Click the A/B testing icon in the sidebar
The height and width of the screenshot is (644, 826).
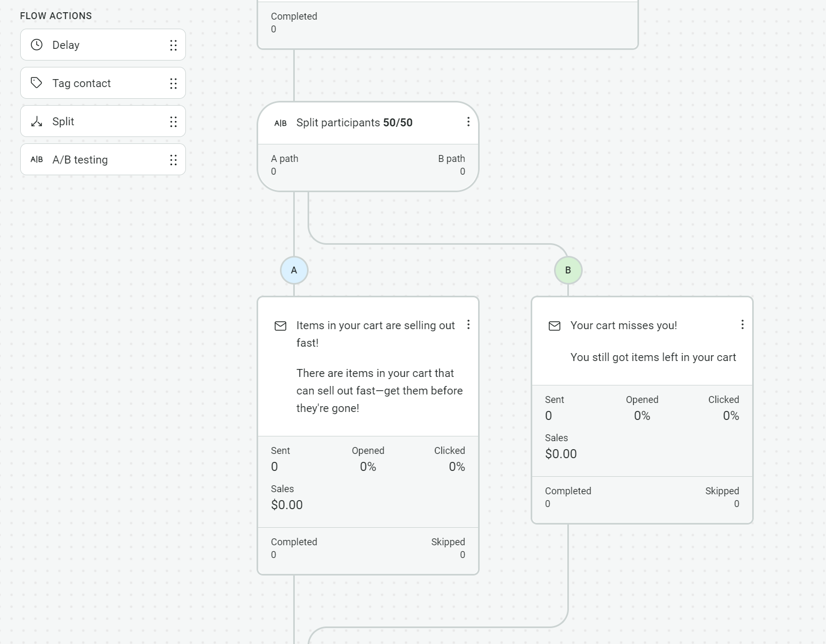36,159
